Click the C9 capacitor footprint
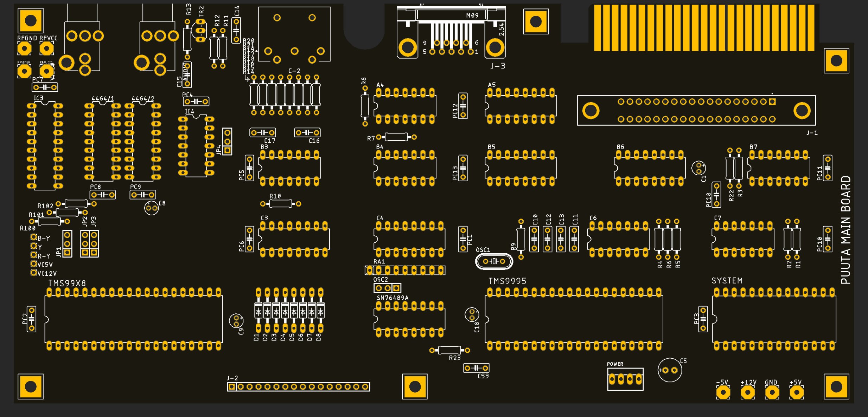 coord(236,321)
